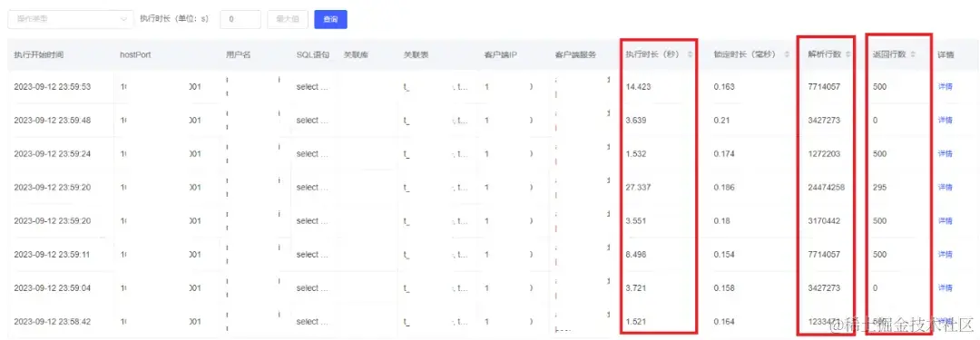Click lock duration value 0.163

724,87
